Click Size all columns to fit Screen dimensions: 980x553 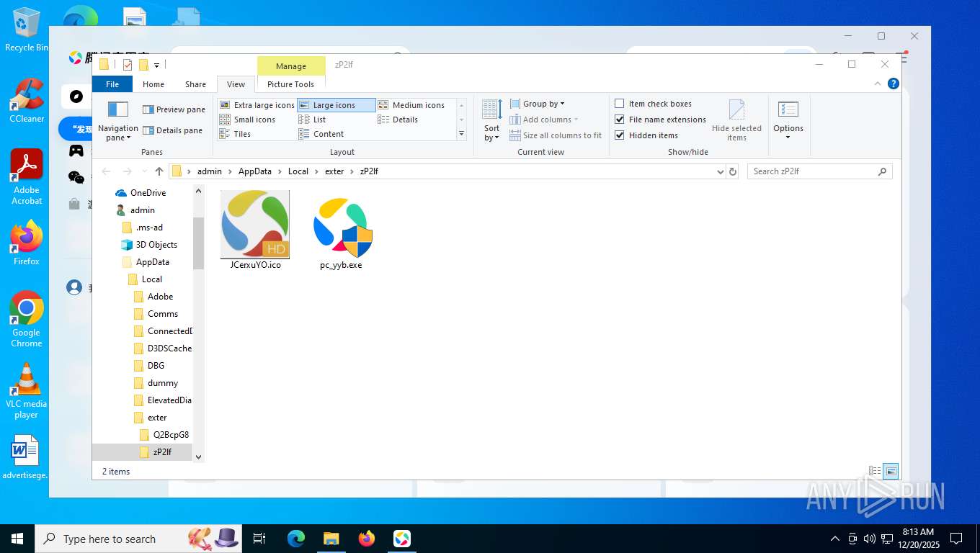point(556,135)
